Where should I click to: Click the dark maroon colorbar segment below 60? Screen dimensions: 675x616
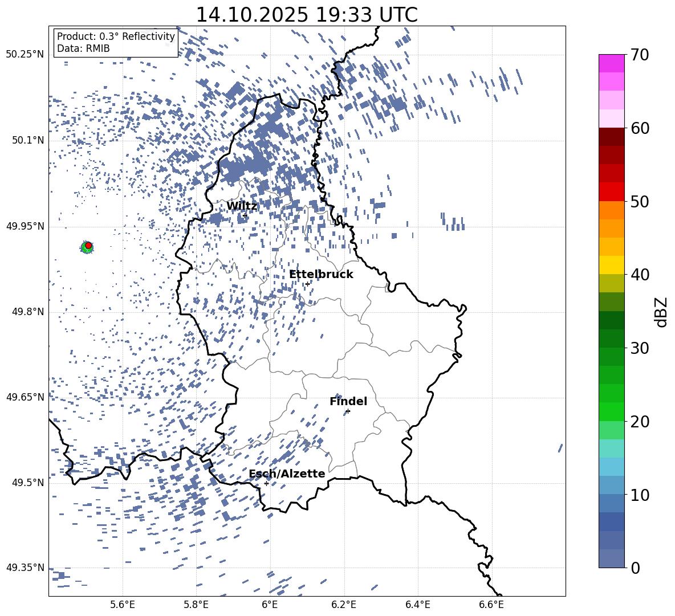tap(612, 137)
